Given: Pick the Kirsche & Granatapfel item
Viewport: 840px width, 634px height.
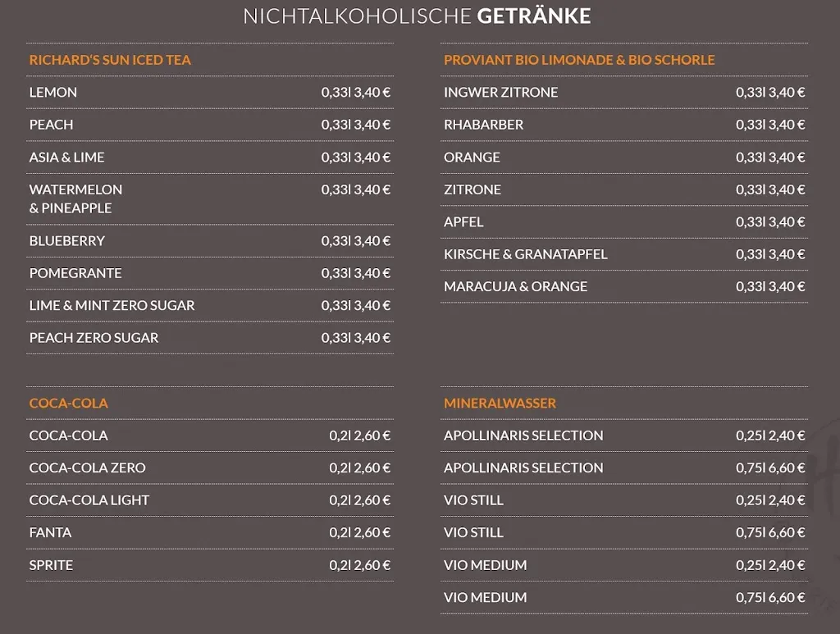Looking at the screenshot, I should pos(525,254).
